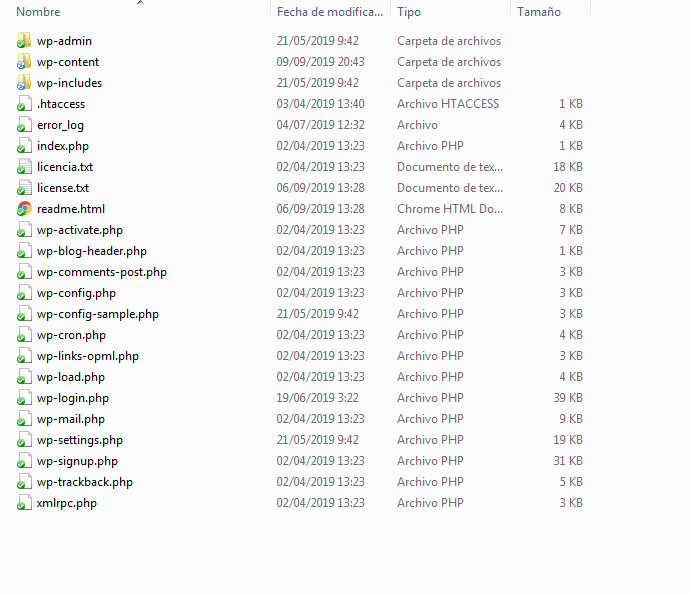690x594 pixels.
Task: Click the 03/04/2019 13:40 modification date
Action: point(320,104)
